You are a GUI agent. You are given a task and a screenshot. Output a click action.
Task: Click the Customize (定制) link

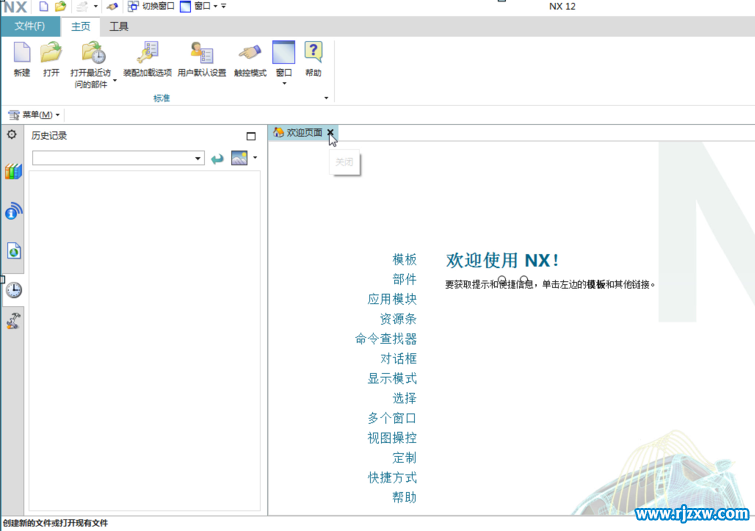click(x=404, y=457)
